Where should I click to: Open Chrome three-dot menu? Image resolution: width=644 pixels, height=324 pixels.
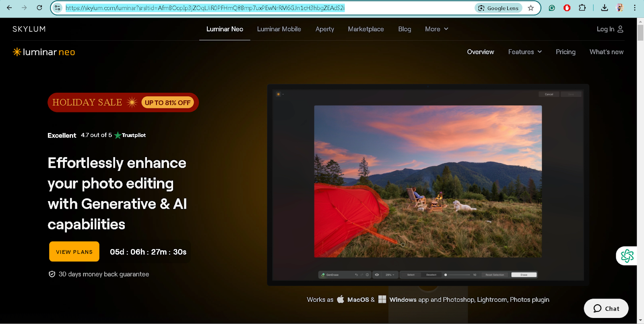635,8
